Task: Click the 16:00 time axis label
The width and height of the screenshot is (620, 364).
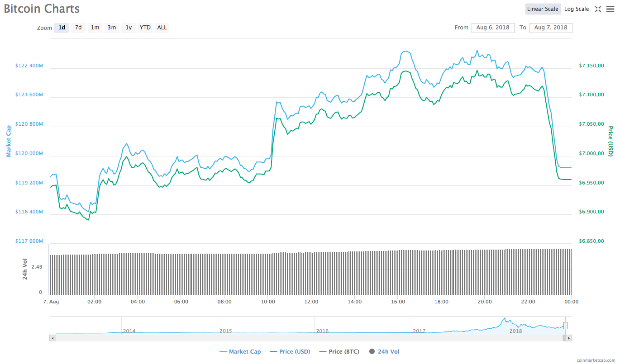Action: (x=398, y=302)
